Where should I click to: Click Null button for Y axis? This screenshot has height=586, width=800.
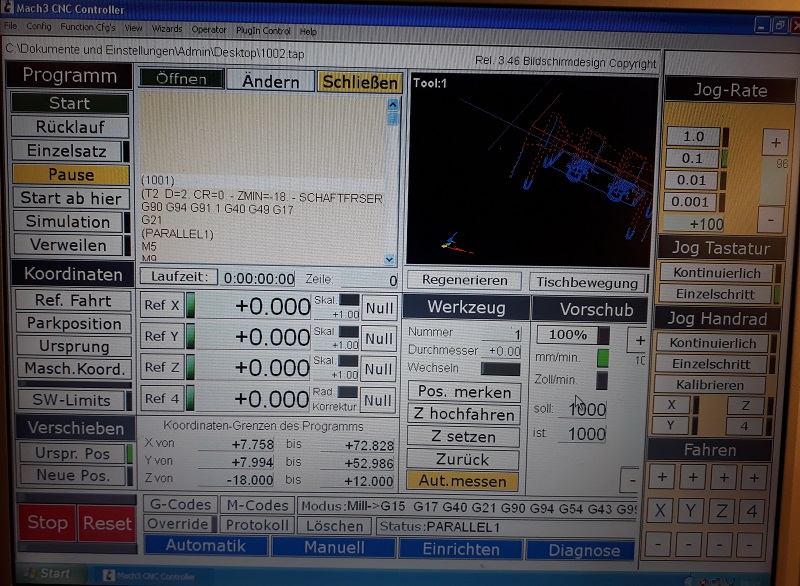[379, 339]
